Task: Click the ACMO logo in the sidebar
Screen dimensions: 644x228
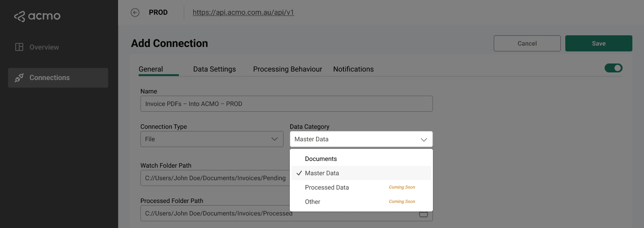Action: tap(37, 17)
